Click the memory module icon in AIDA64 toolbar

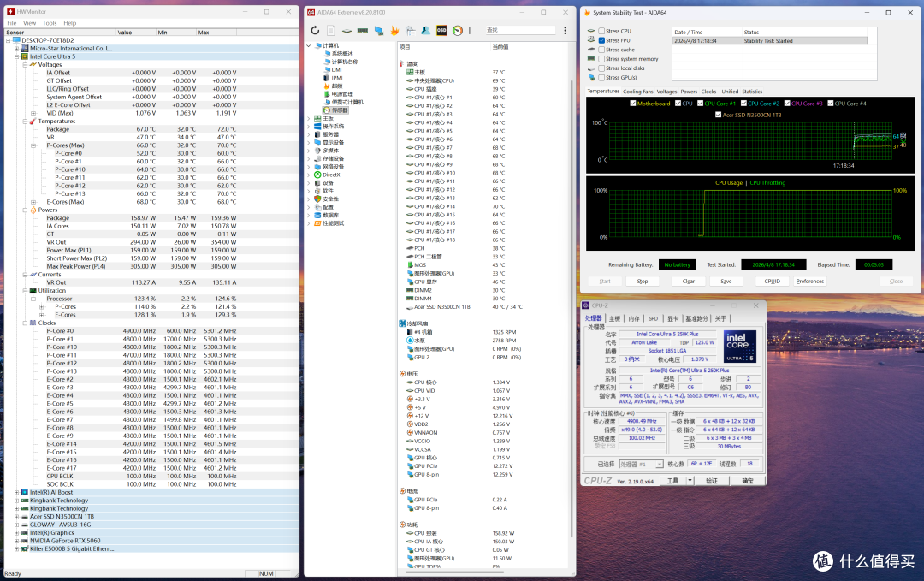coord(363,30)
